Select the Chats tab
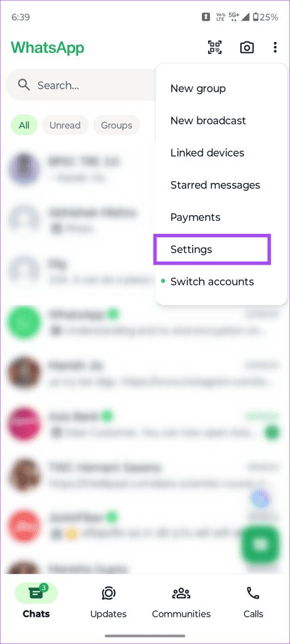The width and height of the screenshot is (290, 644). click(x=36, y=602)
